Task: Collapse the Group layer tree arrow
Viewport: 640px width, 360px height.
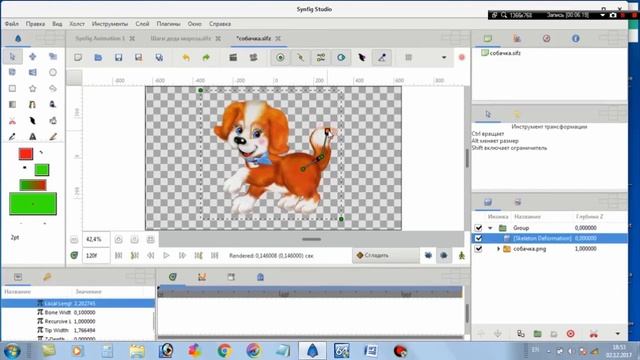Action: pyautogui.click(x=490, y=228)
